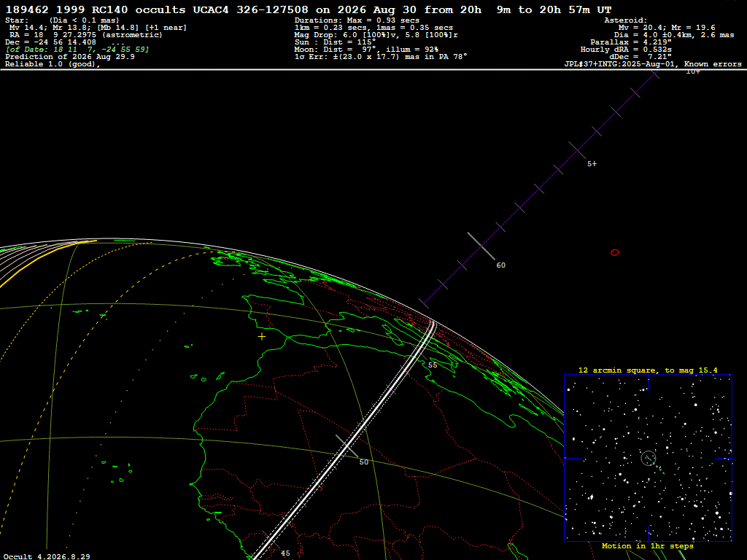Viewport: 747px width, 560px height.
Task: Click the title line with 189462 1999 RC140
Action: [309, 9]
